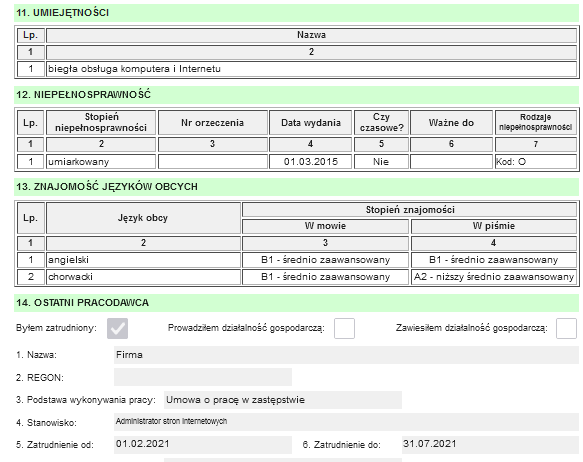Select the date cell '01.03.2015'
The width and height of the screenshot is (583, 462).
[310, 162]
